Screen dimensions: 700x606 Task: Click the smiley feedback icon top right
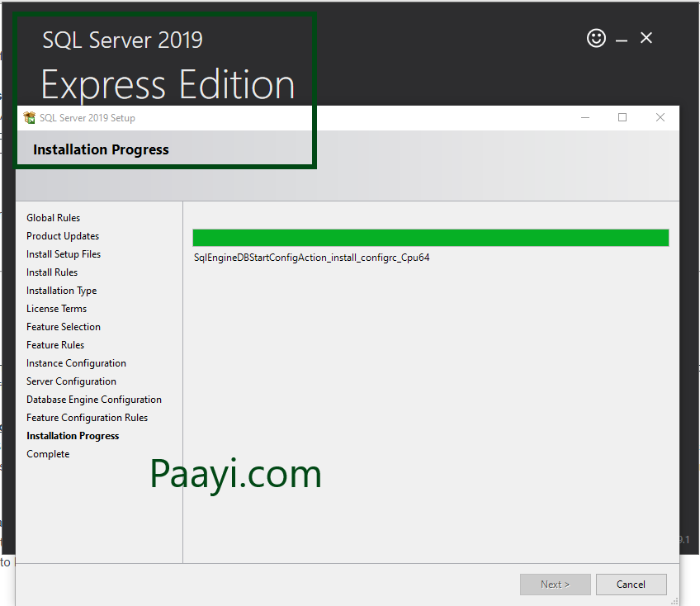tap(596, 38)
